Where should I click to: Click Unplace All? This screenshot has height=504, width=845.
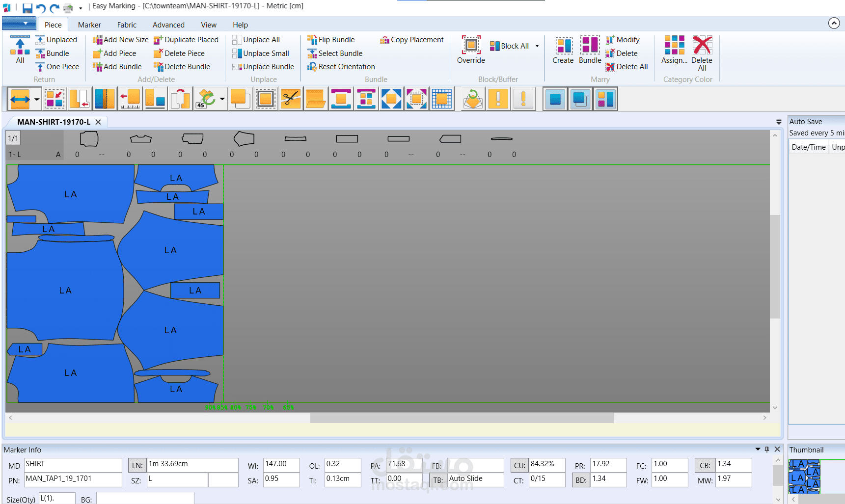coord(256,40)
